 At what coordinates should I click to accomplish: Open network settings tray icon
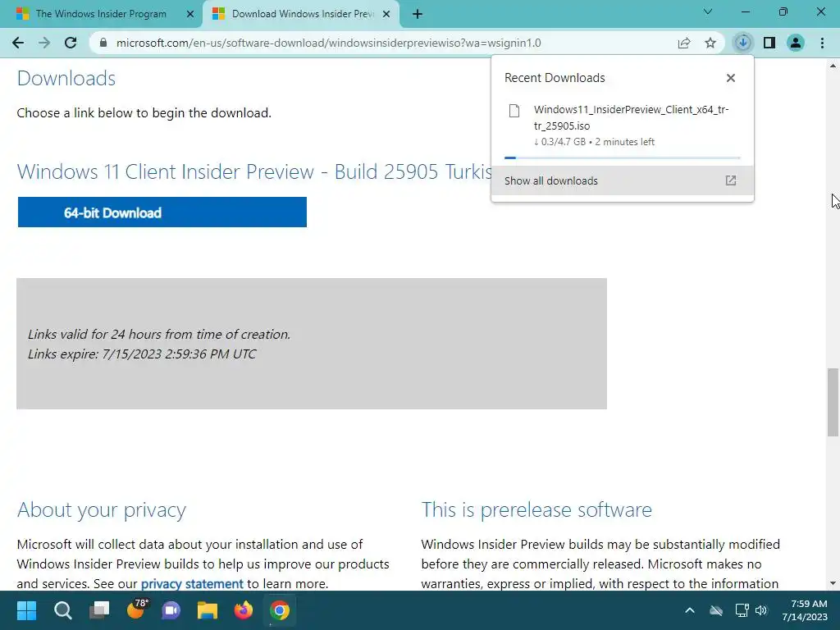[742, 610]
